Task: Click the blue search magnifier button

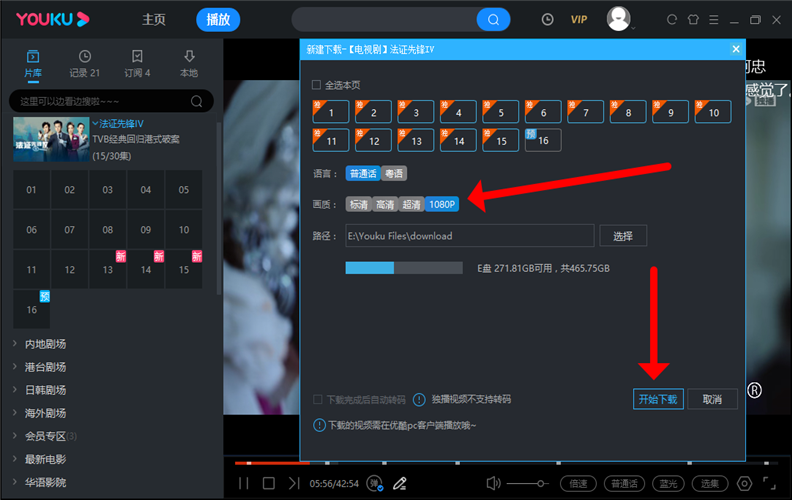Action: click(x=492, y=19)
